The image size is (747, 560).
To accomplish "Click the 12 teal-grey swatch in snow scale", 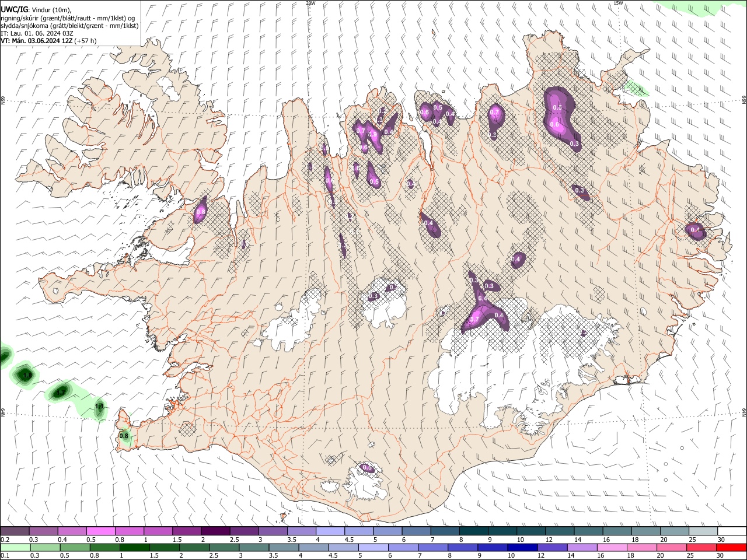I will pos(560,531).
